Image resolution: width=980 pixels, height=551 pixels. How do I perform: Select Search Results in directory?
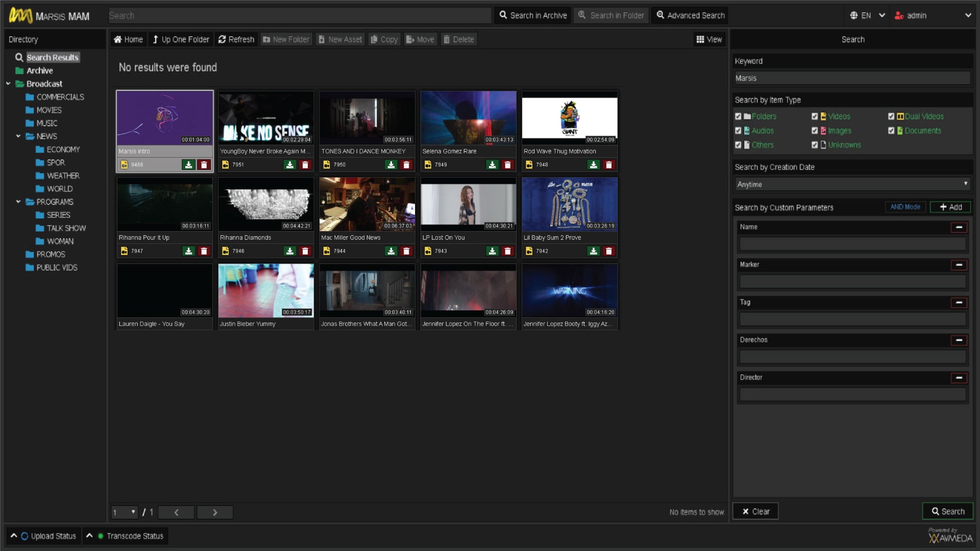click(x=52, y=57)
